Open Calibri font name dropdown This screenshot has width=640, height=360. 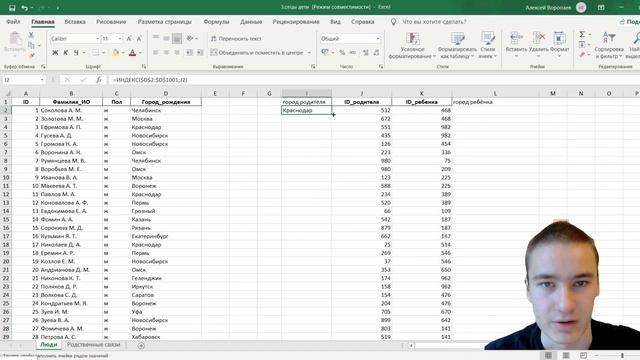click(x=98, y=38)
